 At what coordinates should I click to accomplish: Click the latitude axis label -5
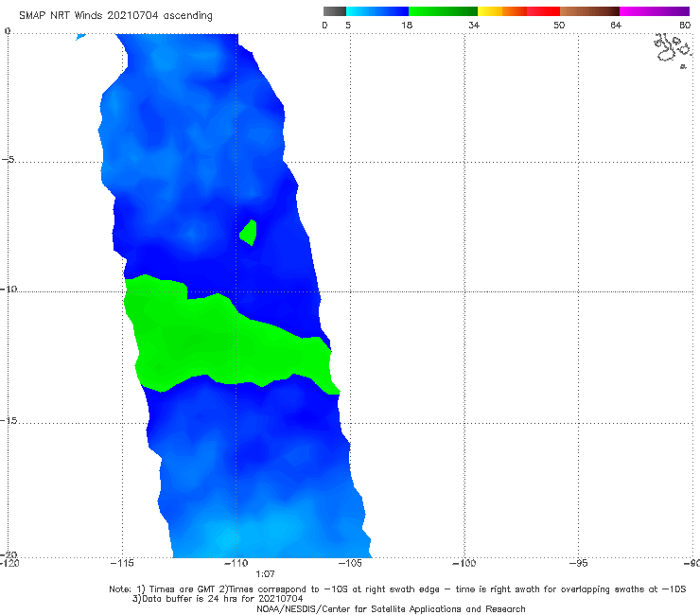pyautogui.click(x=9, y=160)
